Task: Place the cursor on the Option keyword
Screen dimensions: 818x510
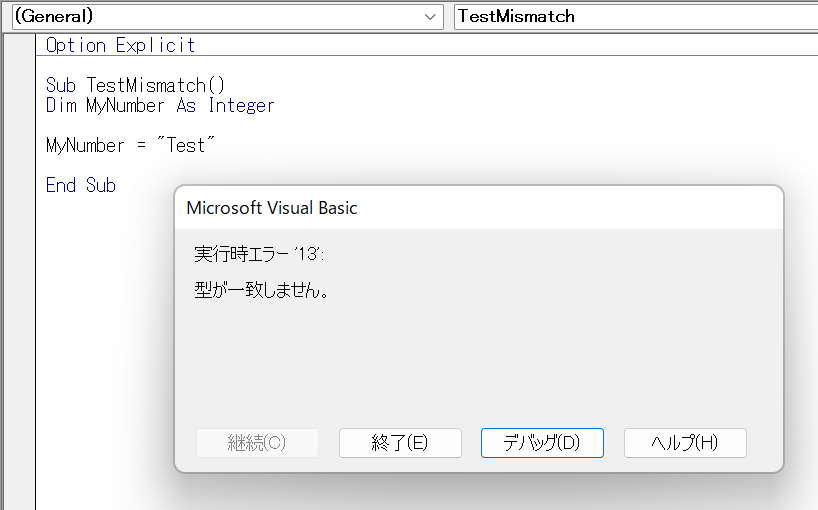Action: click(x=75, y=45)
